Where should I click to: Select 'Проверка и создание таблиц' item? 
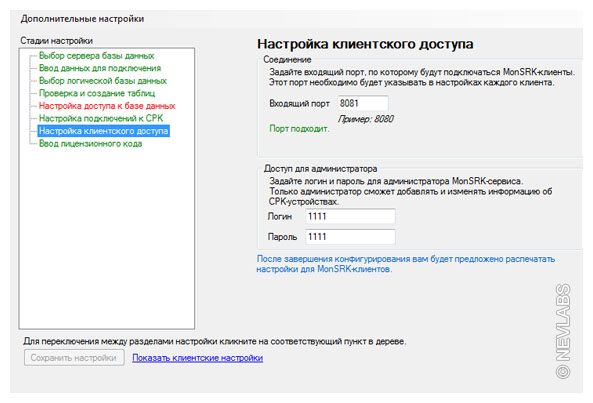click(x=97, y=93)
